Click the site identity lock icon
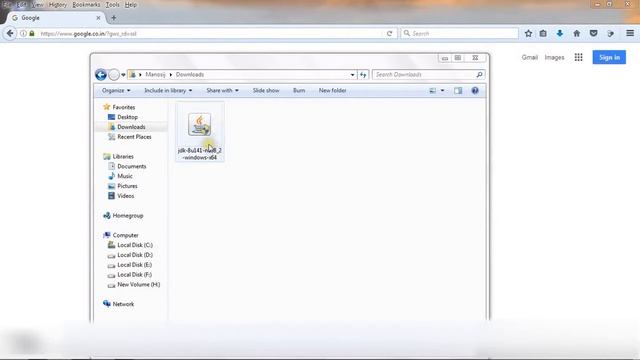Screen dimensions: 640x360 tap(32, 33)
